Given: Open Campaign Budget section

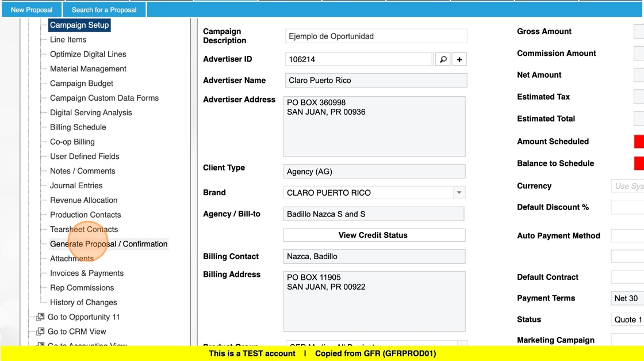Looking at the screenshot, I should pyautogui.click(x=81, y=83).
